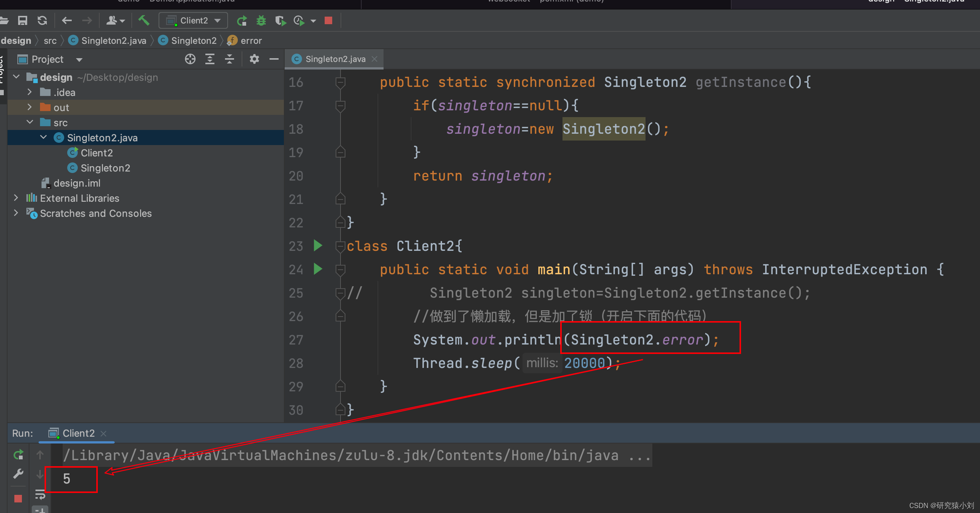
Task: Rerun Client2 using toolbar run icon
Action: point(242,20)
